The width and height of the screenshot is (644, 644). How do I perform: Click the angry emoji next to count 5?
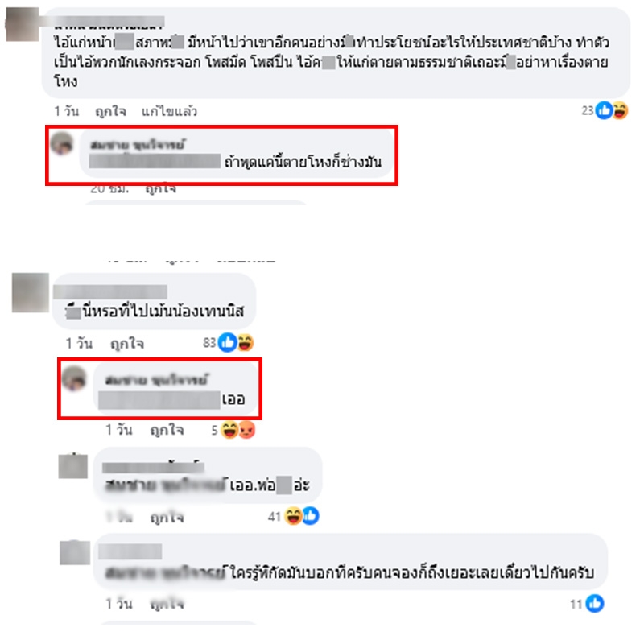coord(246,430)
